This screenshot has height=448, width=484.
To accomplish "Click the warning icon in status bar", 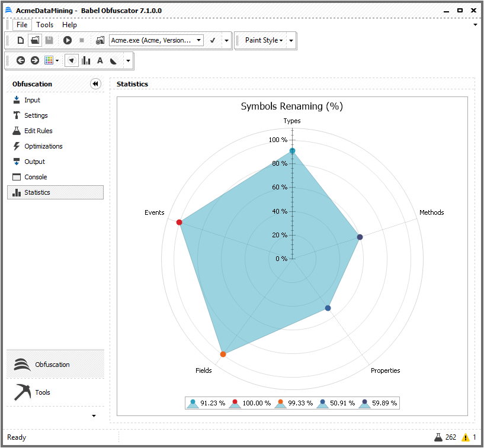I will (466, 437).
